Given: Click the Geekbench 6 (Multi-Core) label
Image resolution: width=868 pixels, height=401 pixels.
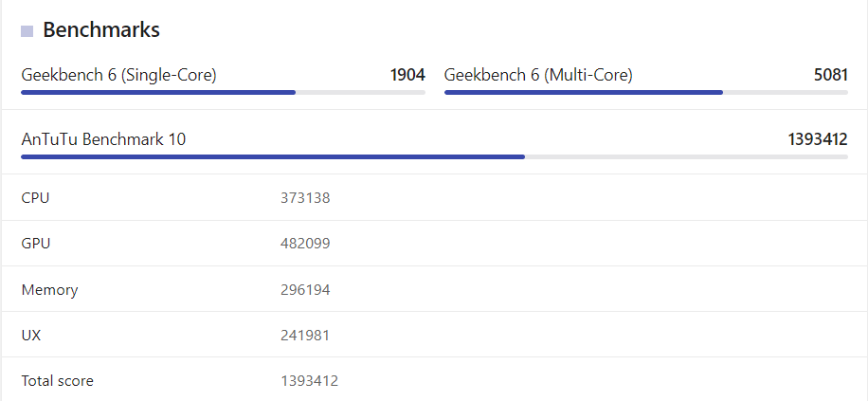Looking at the screenshot, I should coord(538,75).
